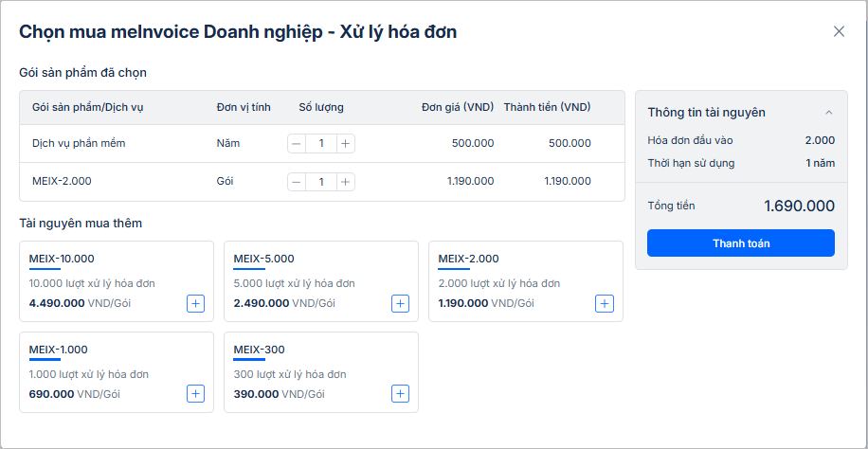868x449 pixels.
Task: Click the 690.000 VND/Gói price
Action: tap(74, 394)
